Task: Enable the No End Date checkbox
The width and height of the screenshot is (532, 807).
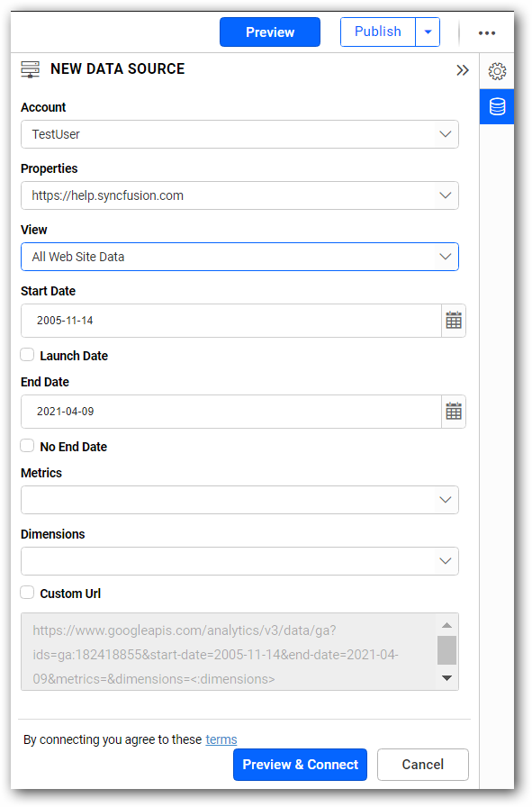Action: (x=26, y=446)
